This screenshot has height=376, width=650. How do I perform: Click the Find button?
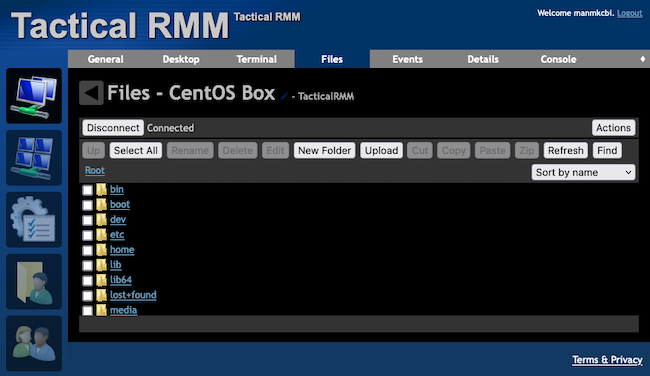tap(607, 150)
